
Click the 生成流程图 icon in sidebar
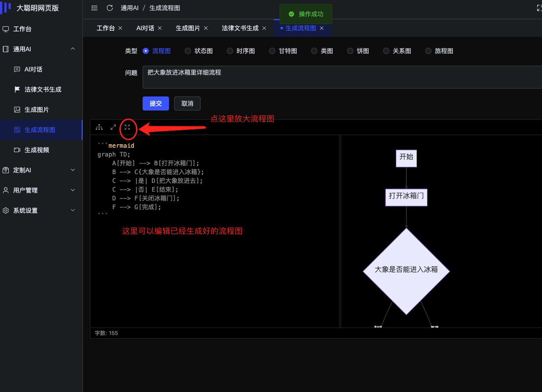tap(17, 130)
